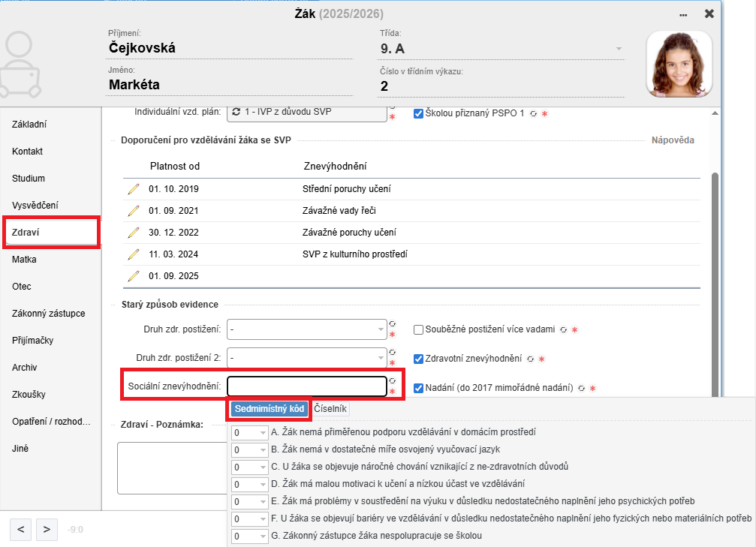This screenshot has width=756, height=547.
Task: Click pencil icon for 01. 09. 2025 row
Action: [x=134, y=276]
